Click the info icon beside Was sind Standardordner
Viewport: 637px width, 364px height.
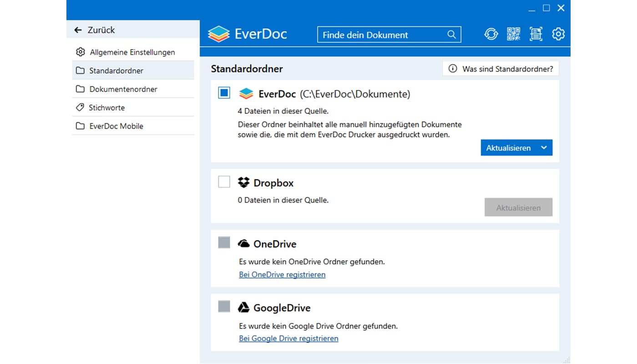(453, 69)
